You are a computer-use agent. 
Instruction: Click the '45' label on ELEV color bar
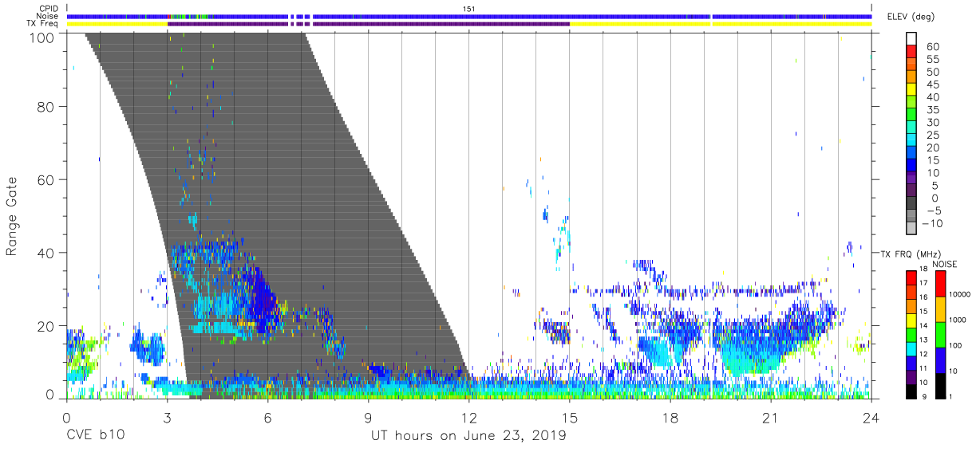coord(933,85)
